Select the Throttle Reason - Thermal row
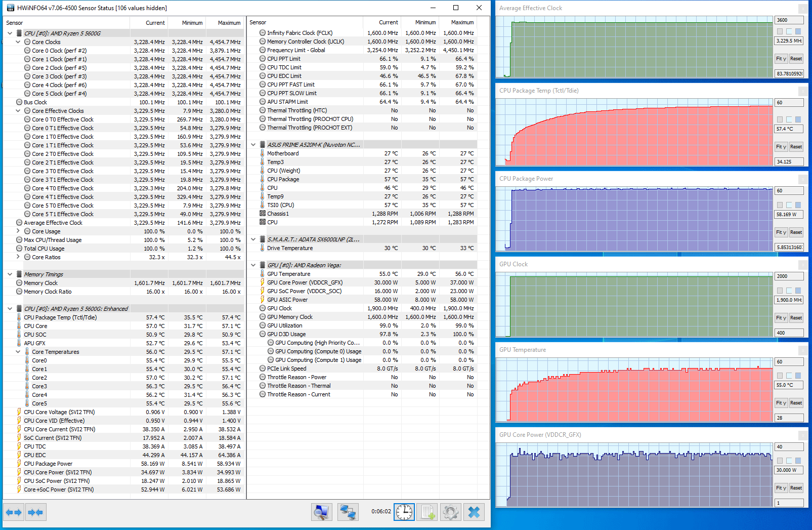812x530 pixels. (362, 386)
